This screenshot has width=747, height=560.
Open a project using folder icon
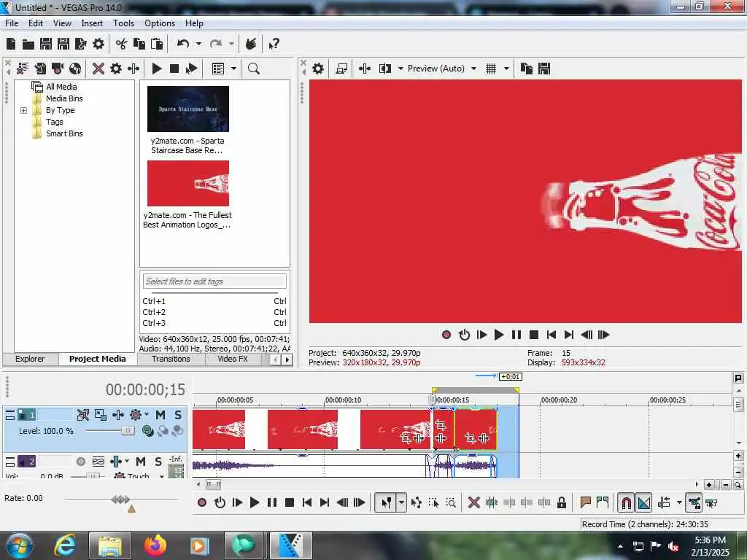(28, 44)
